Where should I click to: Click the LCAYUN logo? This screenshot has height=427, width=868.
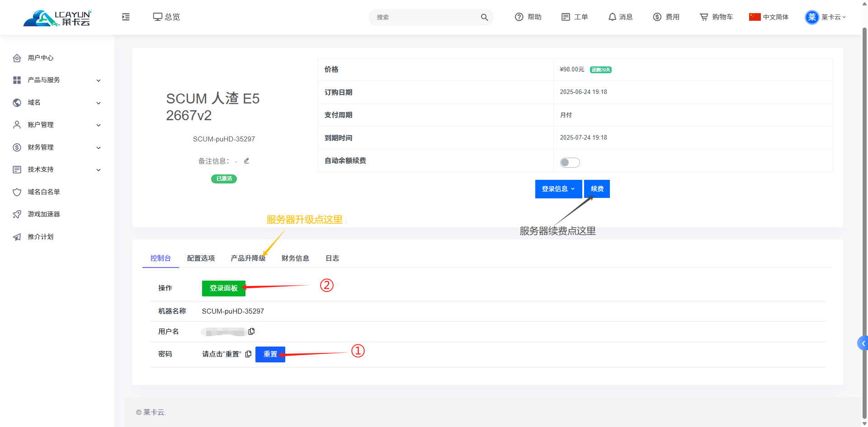point(57,18)
